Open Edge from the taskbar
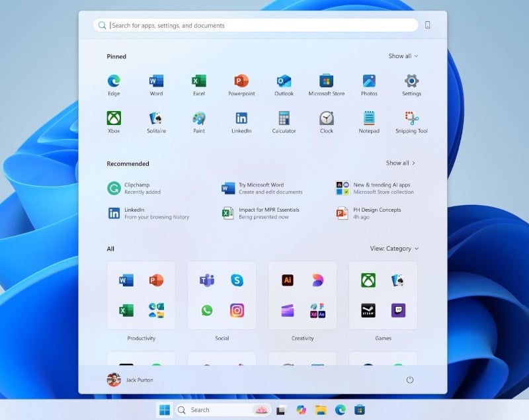Image resolution: width=529 pixels, height=420 pixels. coord(340,410)
